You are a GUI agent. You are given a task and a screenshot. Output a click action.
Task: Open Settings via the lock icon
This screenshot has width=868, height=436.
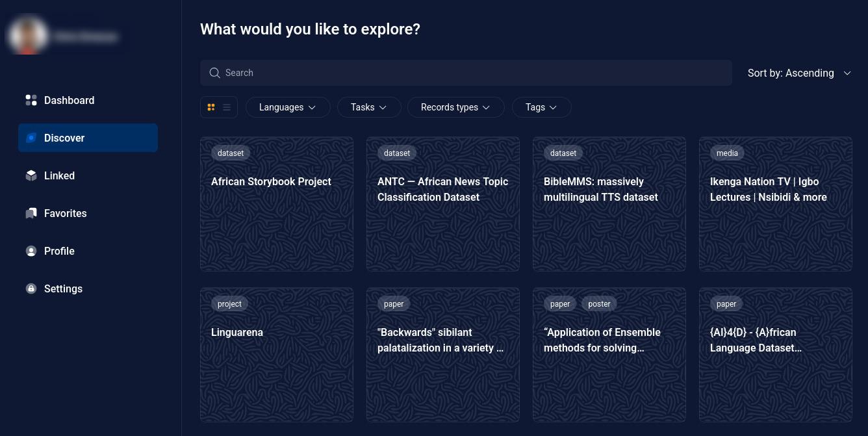click(x=31, y=289)
